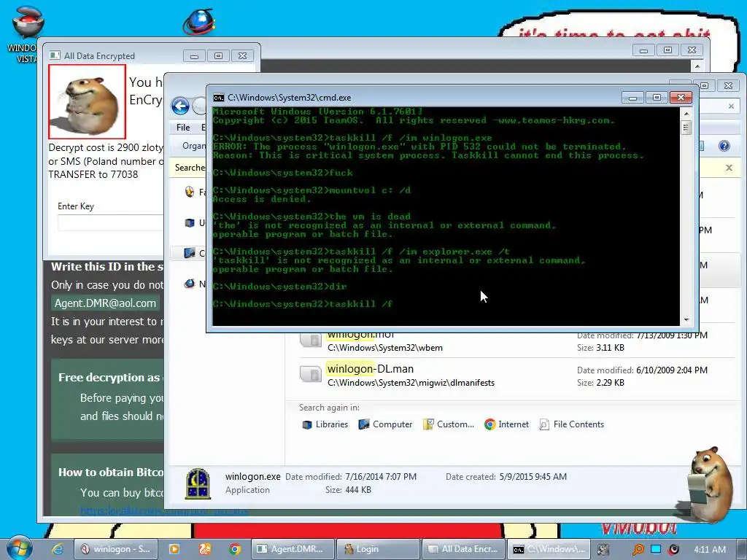This screenshot has height=560, width=747.
Task: Click the Explorer back arrow button
Action: (x=181, y=106)
